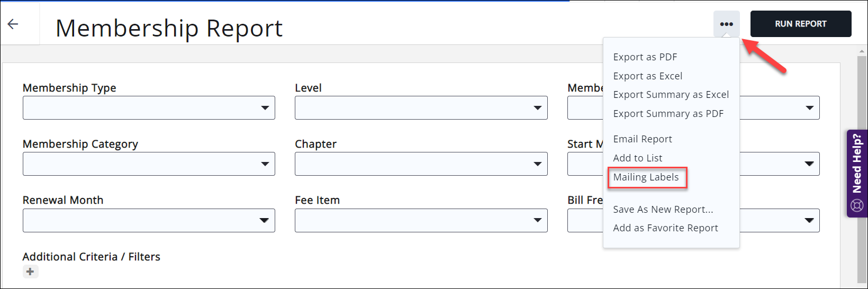
Task: Choose Export as PDF from menu
Action: click(645, 57)
